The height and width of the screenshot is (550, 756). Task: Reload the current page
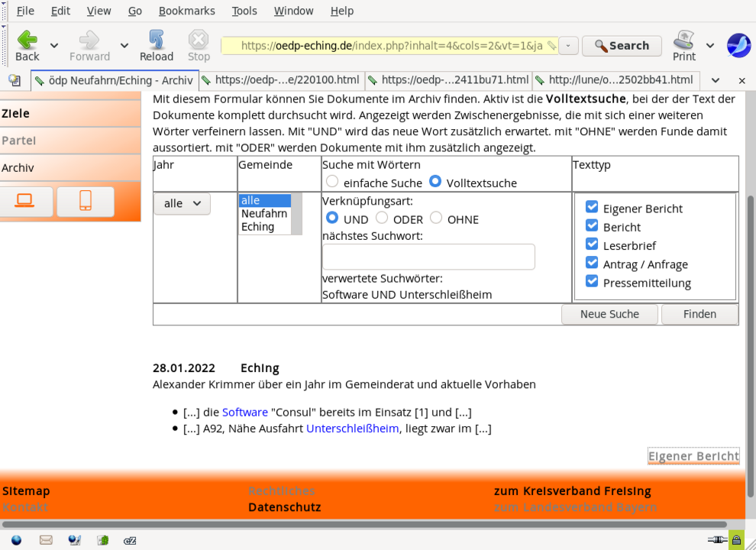[x=157, y=45]
